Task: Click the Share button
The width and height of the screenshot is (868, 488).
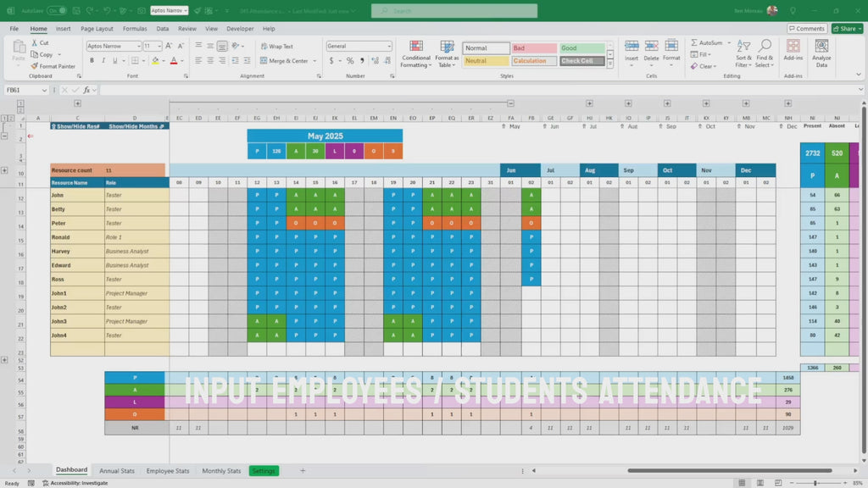Action: 847,28
